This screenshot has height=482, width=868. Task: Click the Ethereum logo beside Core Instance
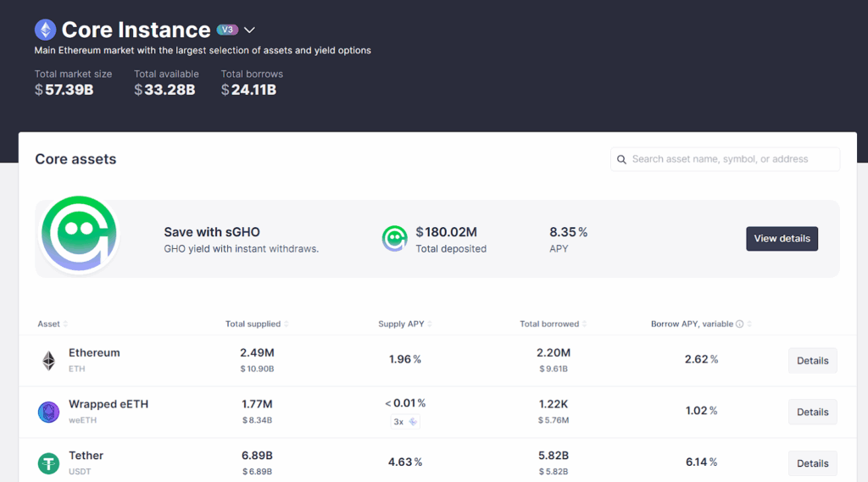[x=45, y=30]
